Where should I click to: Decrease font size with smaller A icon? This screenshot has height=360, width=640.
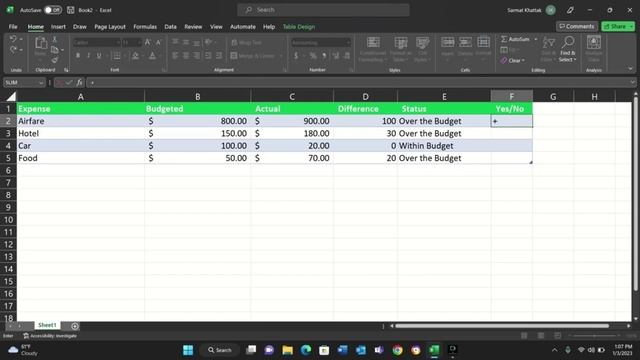click(158, 42)
